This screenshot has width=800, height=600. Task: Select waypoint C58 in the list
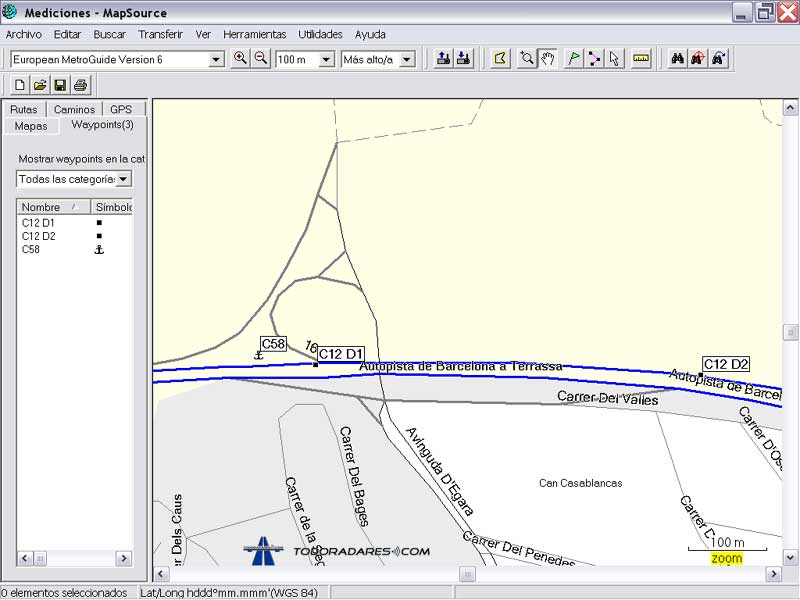click(31, 249)
